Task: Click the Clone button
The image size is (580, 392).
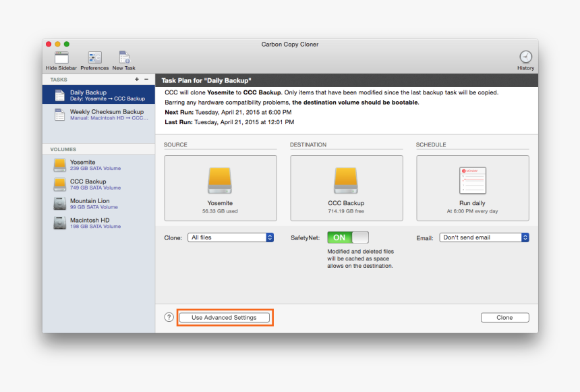Action: pos(505,318)
